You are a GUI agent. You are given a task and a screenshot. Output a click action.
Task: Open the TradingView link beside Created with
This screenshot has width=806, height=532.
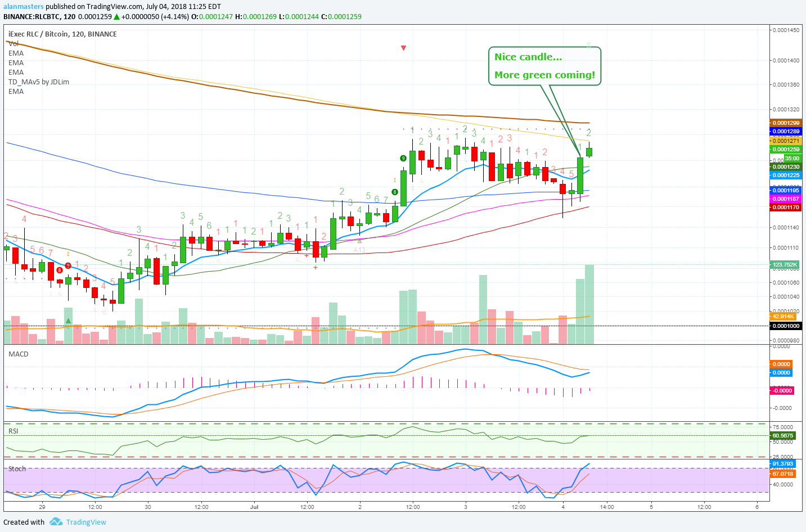(x=86, y=522)
